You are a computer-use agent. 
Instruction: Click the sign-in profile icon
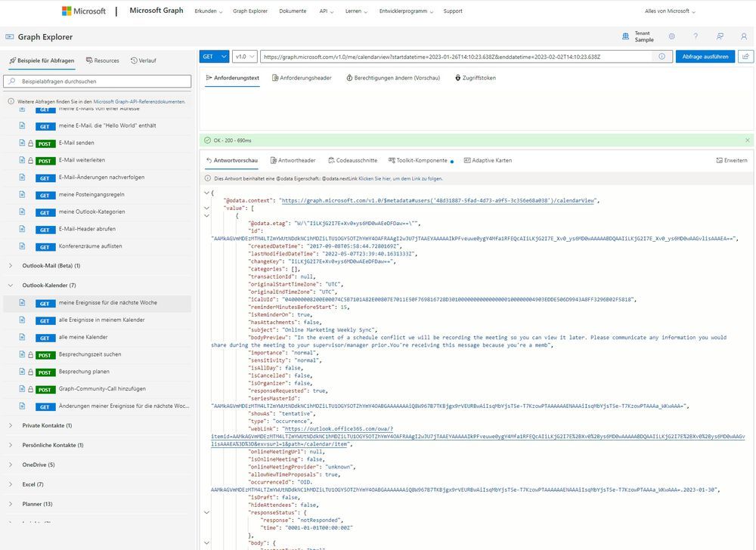click(744, 36)
